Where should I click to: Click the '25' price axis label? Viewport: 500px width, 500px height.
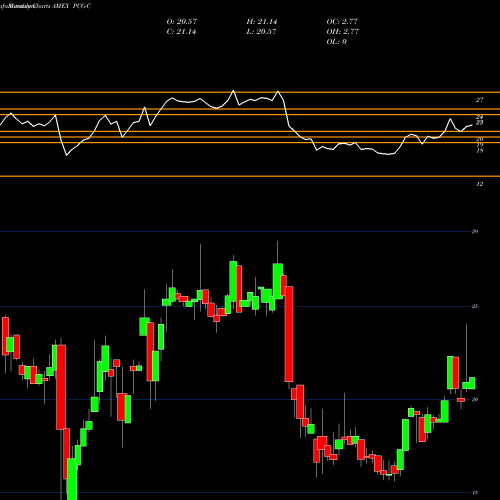475,306
